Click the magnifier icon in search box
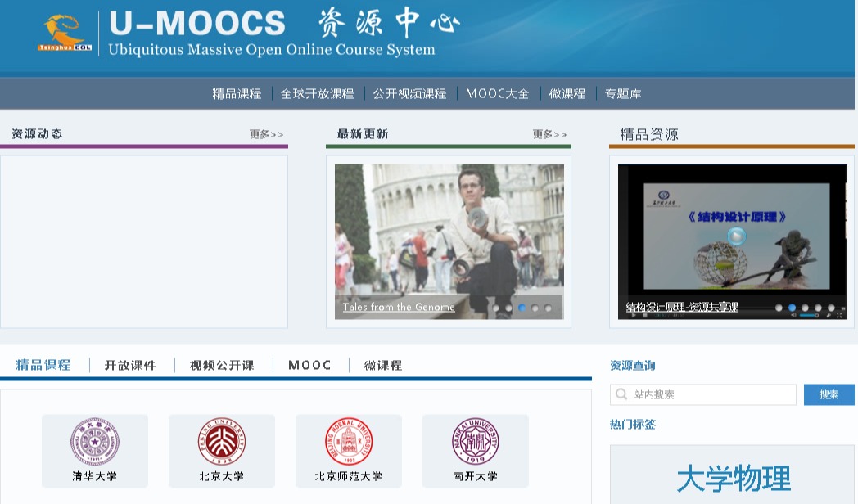The image size is (858, 504). (x=622, y=394)
